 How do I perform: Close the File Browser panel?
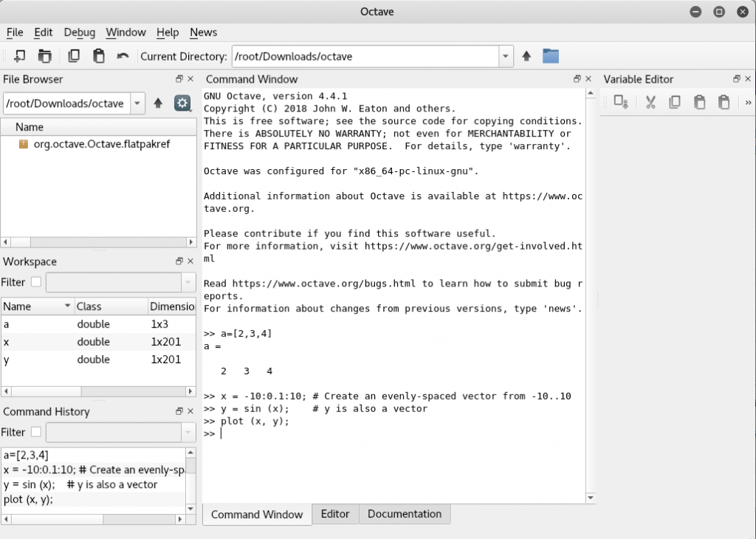pos(190,78)
